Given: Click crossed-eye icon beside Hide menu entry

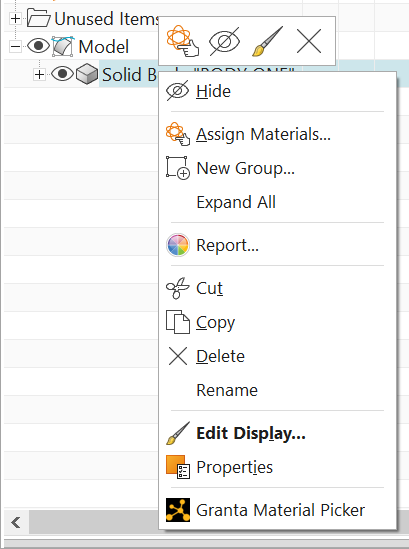Looking at the screenshot, I should point(178,91).
